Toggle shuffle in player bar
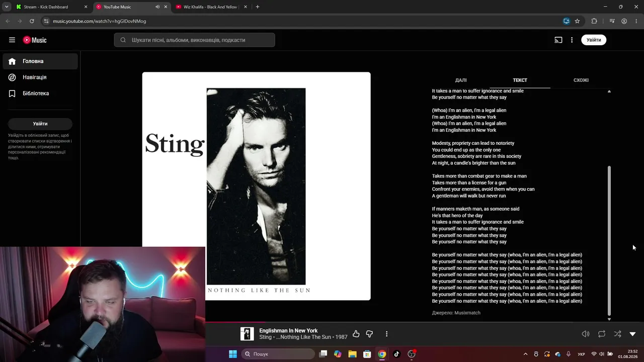Image resolution: width=644 pixels, height=362 pixels. click(x=617, y=334)
